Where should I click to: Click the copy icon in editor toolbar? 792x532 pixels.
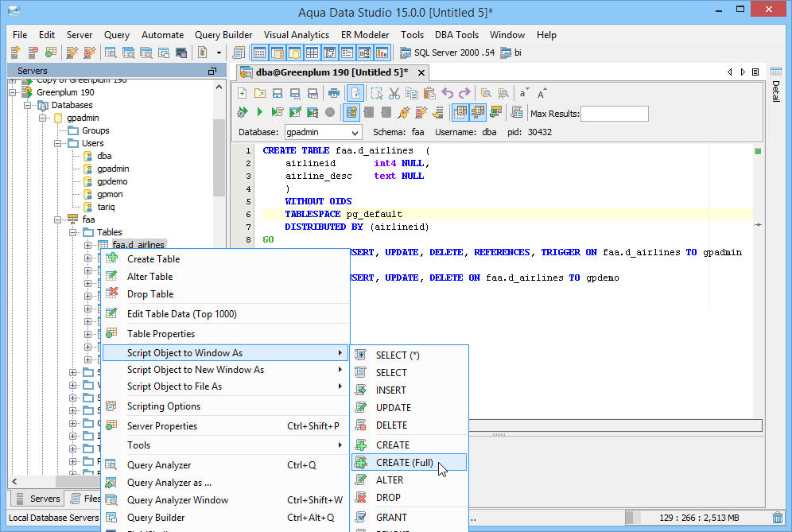pos(412,94)
